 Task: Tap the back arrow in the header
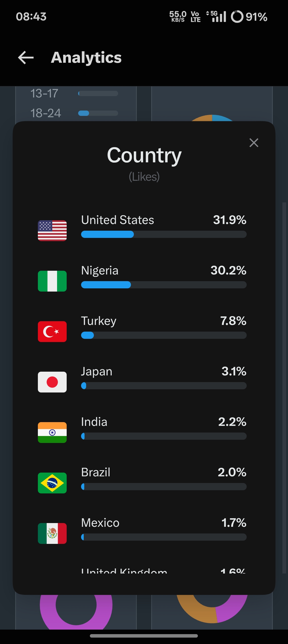click(26, 57)
